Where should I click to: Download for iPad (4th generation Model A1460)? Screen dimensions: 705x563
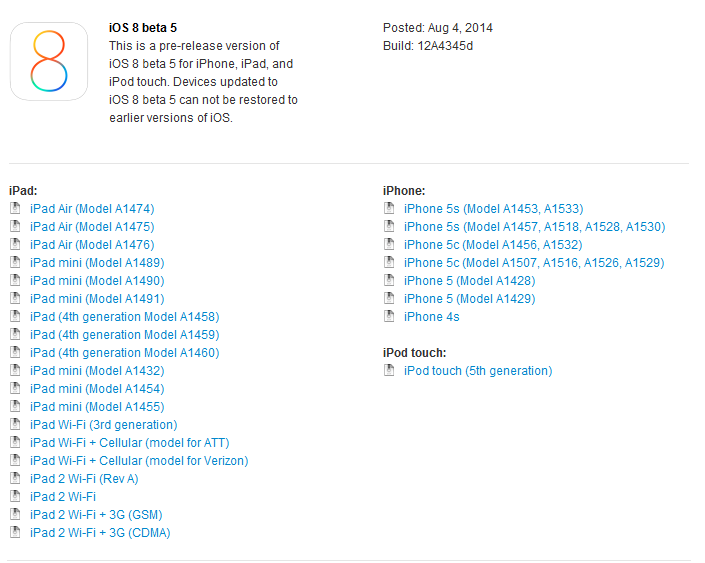(125, 353)
